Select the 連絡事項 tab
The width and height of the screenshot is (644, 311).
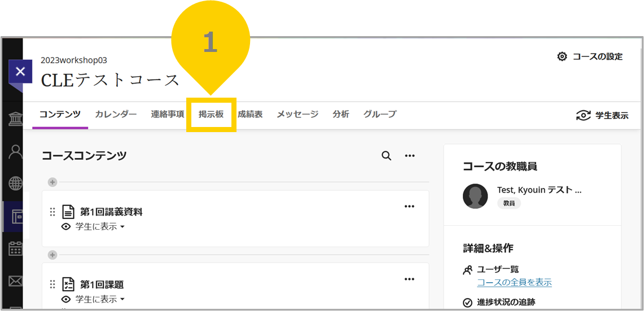tap(167, 115)
